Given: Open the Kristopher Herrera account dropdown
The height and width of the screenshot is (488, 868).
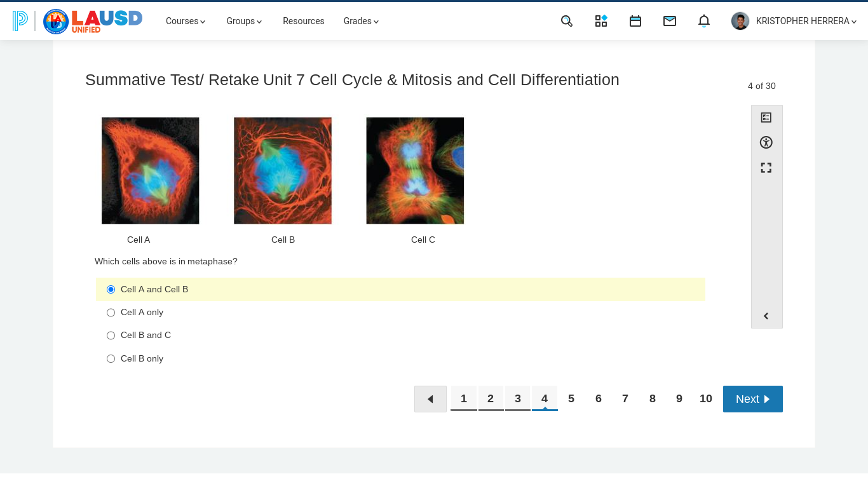Looking at the screenshot, I should 806,21.
